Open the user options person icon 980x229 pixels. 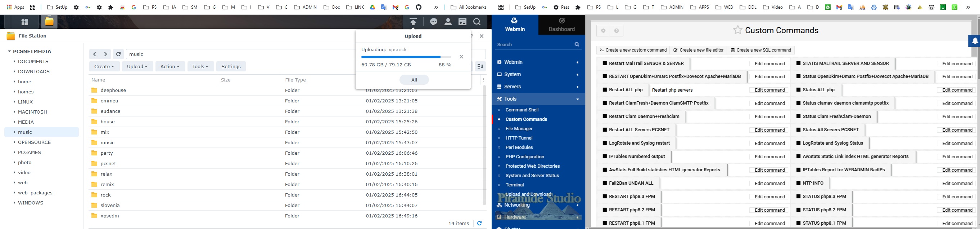click(448, 22)
